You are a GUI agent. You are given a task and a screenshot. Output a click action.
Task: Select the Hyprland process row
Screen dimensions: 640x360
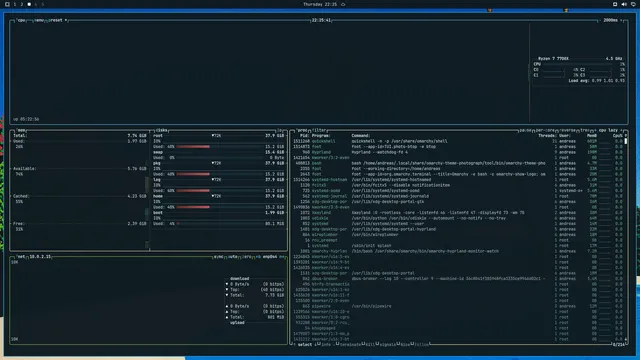point(457,152)
